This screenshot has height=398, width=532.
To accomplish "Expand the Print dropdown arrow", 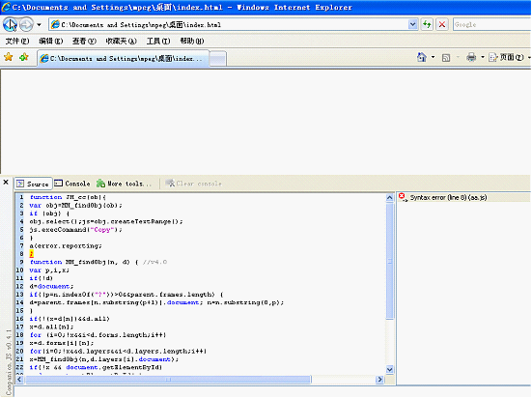I will pos(483,57).
